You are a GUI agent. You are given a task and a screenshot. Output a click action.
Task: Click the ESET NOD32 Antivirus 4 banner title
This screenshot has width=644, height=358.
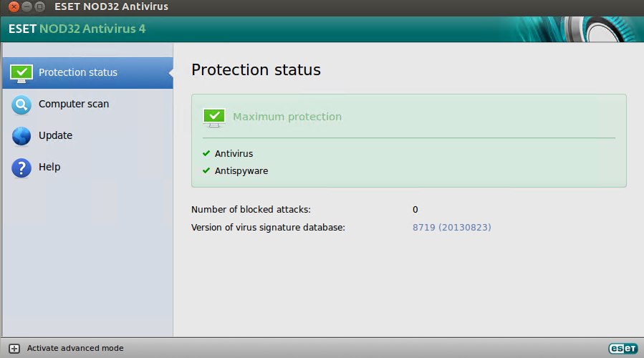click(77, 29)
